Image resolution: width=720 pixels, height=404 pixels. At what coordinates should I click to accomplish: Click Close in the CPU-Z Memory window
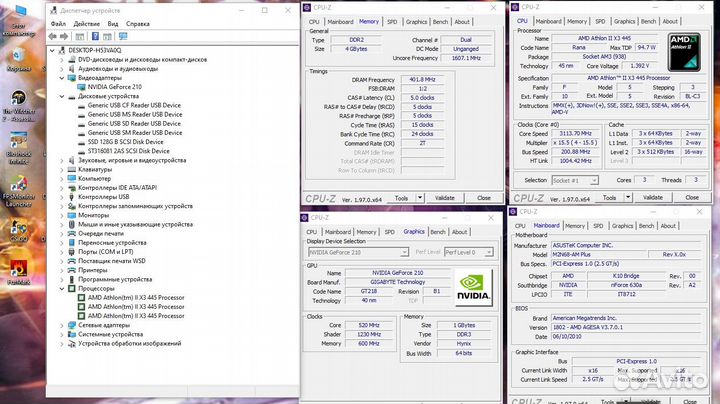click(484, 198)
